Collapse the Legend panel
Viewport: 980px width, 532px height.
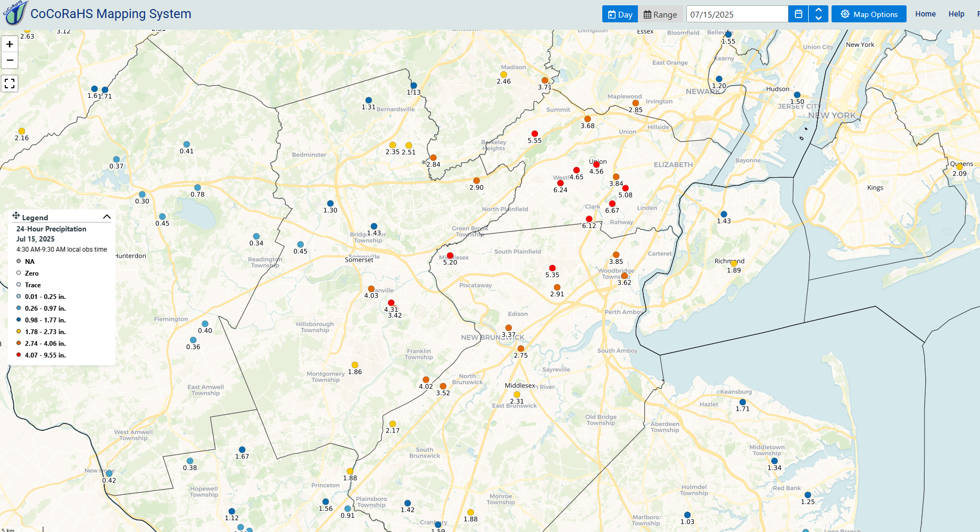107,217
